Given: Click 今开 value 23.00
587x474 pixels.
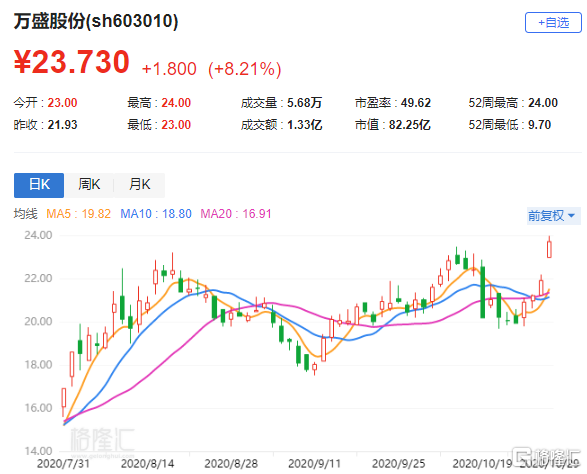Looking at the screenshot, I should (x=62, y=103).
